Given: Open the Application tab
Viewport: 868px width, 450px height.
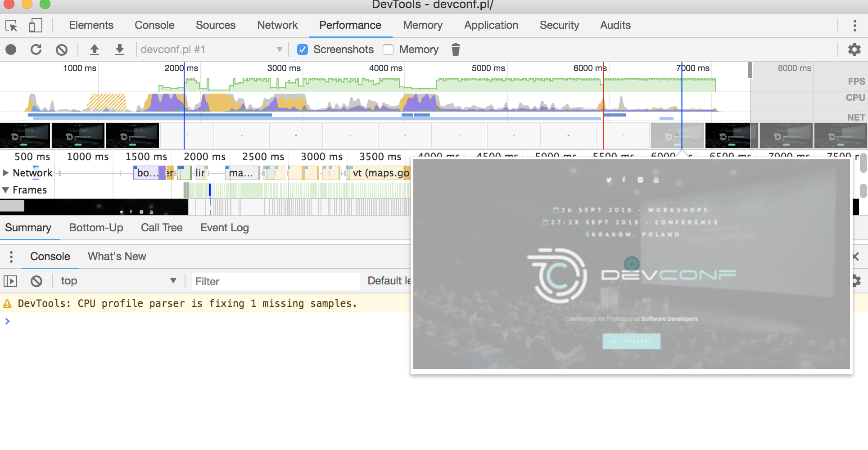Looking at the screenshot, I should click(x=491, y=25).
